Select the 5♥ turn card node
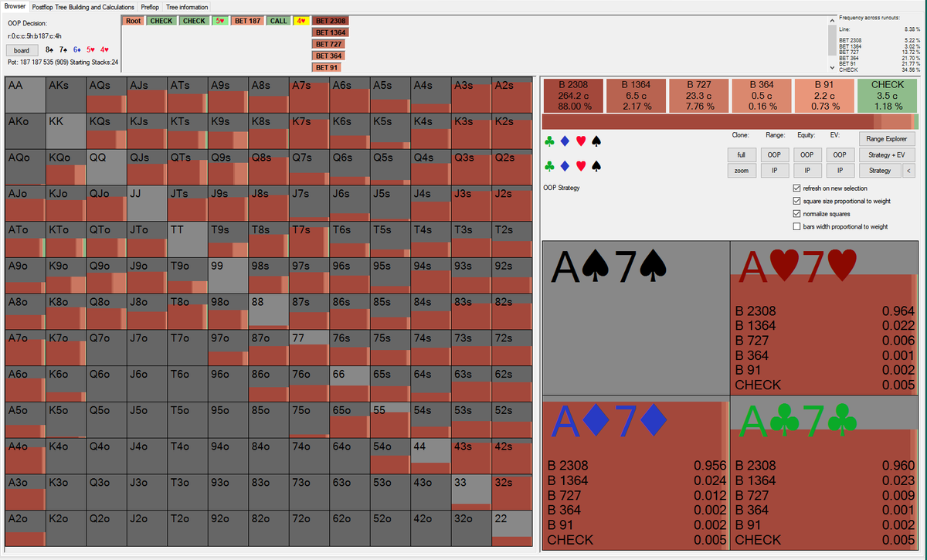 [220, 21]
